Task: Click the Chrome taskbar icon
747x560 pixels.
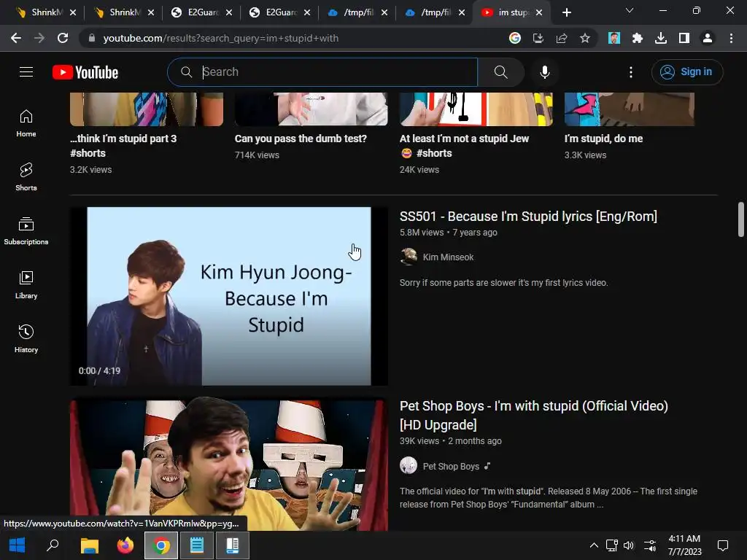Action: pyautogui.click(x=161, y=545)
